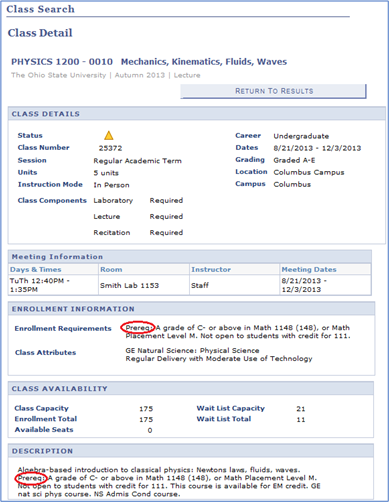Click the Class Capacity value 175

point(146,409)
